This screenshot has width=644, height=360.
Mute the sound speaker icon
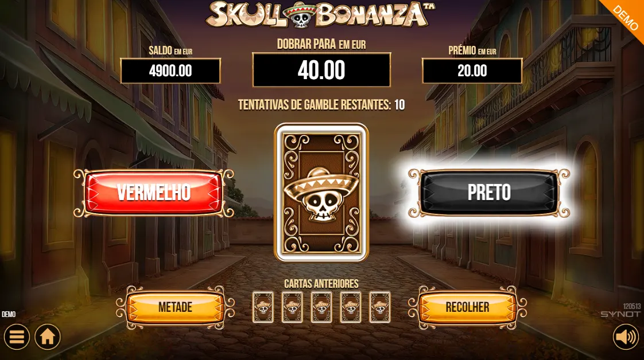click(626, 337)
